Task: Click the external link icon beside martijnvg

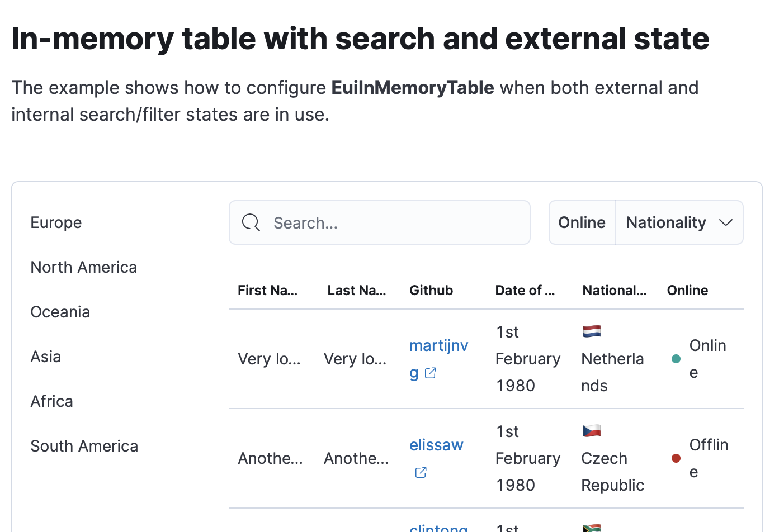Action: pyautogui.click(x=430, y=373)
